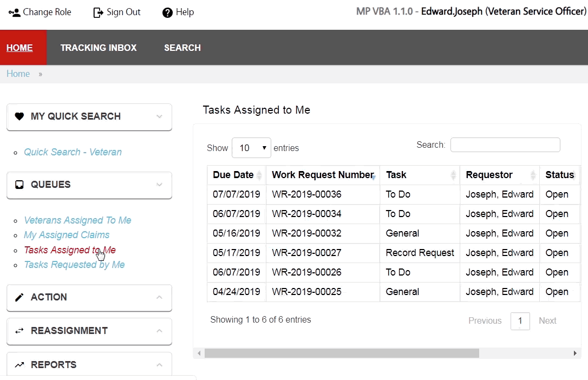Open the Show entries dropdown
This screenshot has width=588, height=380.
click(251, 147)
